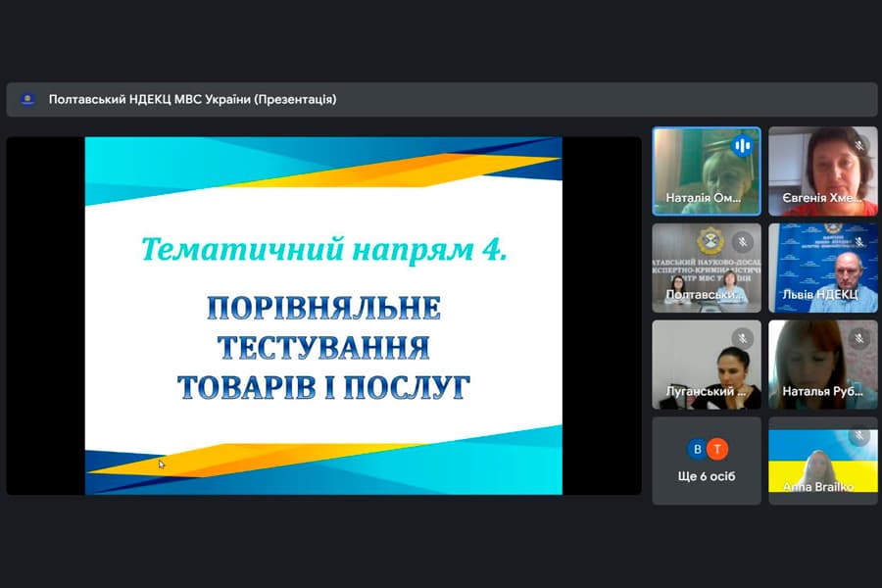Click the Anna Brailko name label
882x588 pixels.
pyautogui.click(x=823, y=485)
